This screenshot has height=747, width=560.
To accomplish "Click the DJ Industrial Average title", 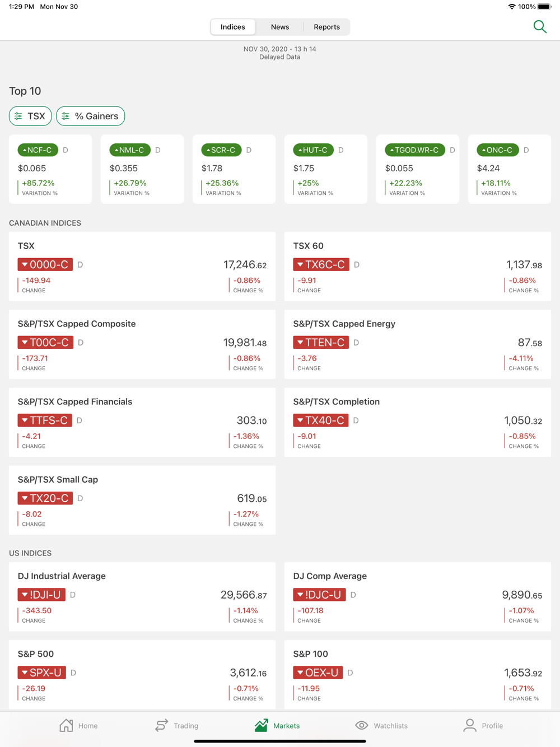I will click(x=62, y=576).
